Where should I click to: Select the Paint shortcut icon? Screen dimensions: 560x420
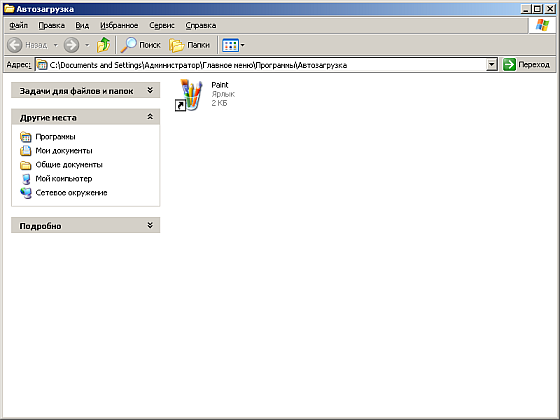pos(189,95)
